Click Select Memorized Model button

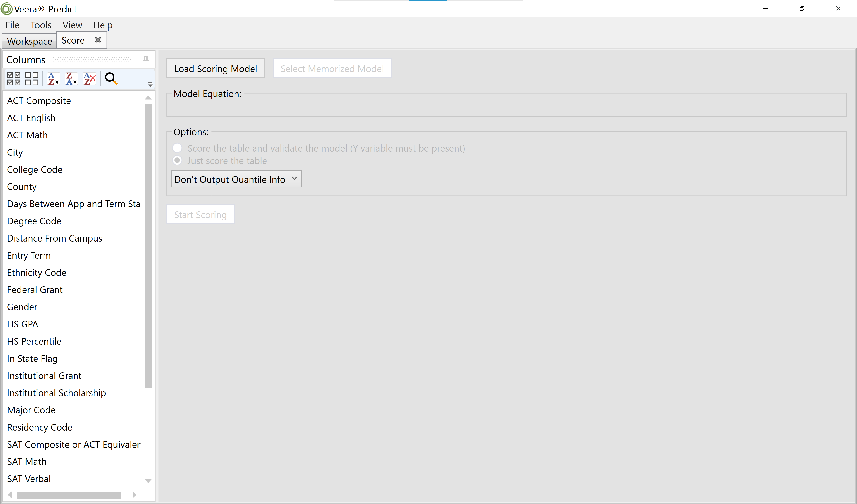[x=332, y=68]
